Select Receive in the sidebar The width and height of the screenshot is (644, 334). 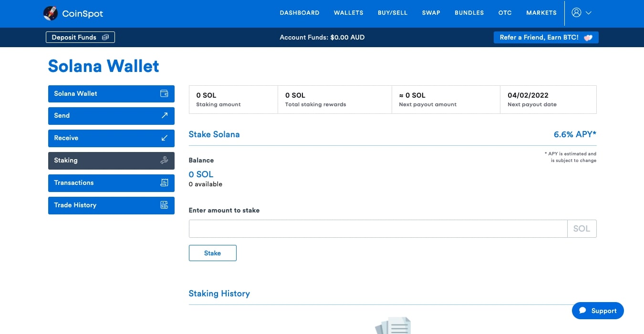pos(111,138)
